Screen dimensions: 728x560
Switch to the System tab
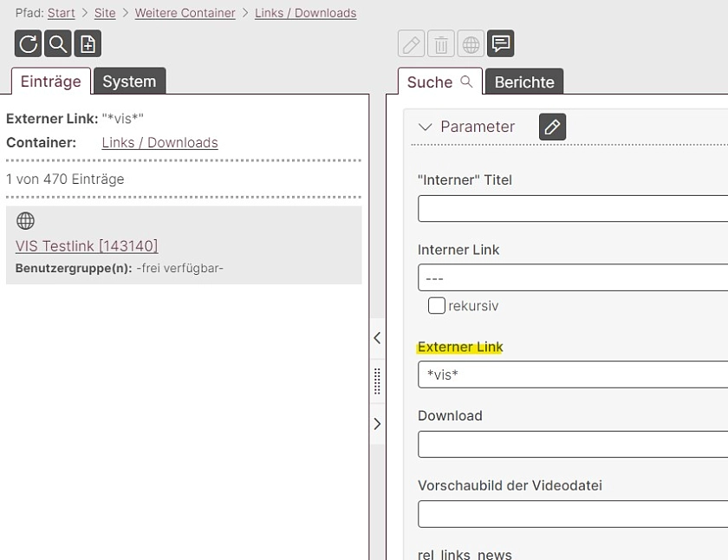(129, 81)
